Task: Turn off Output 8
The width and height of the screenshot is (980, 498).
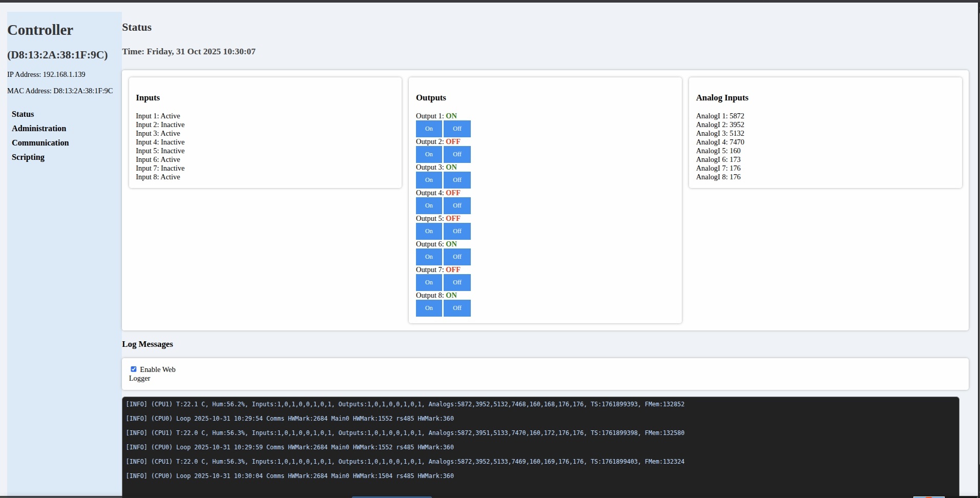Action: (456, 308)
